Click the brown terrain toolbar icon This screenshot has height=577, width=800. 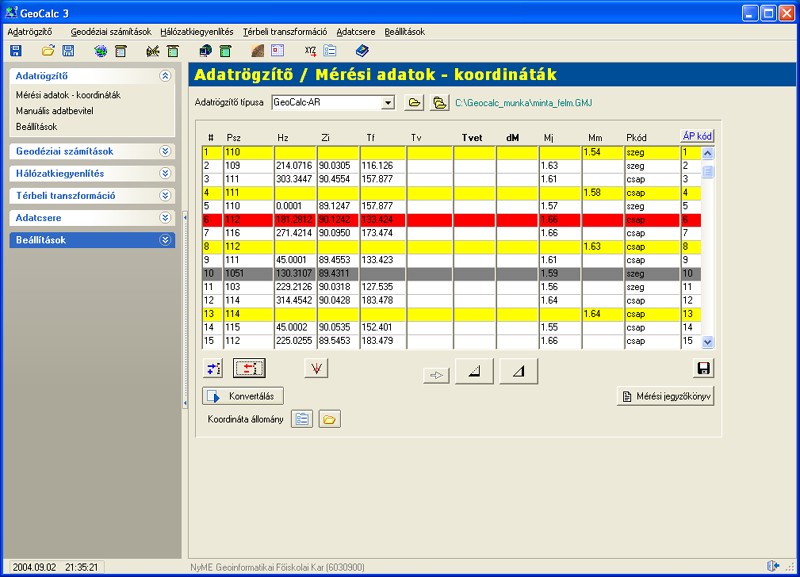click(x=258, y=51)
